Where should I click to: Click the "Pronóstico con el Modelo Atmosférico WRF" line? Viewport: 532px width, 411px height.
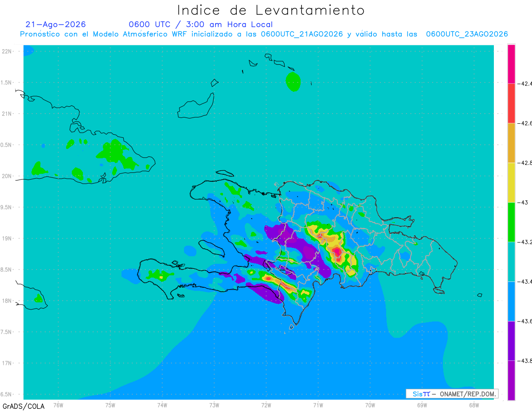pos(264,34)
